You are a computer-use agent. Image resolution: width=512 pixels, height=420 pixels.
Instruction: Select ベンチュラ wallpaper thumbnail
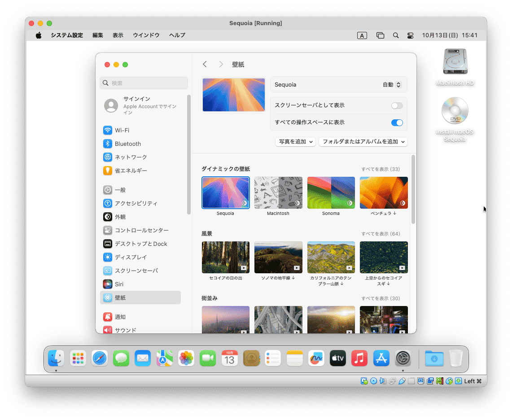pyautogui.click(x=384, y=192)
